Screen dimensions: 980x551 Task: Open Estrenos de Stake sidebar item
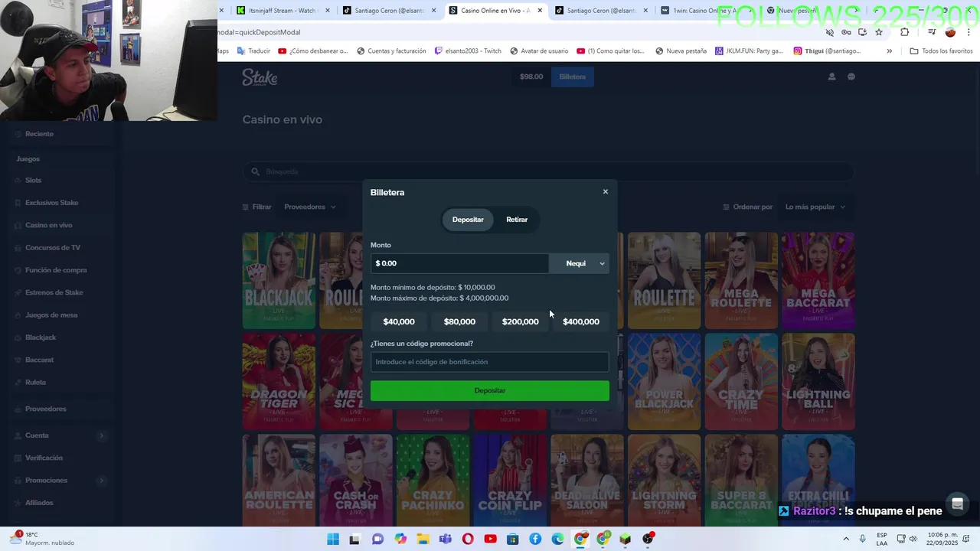[54, 292]
